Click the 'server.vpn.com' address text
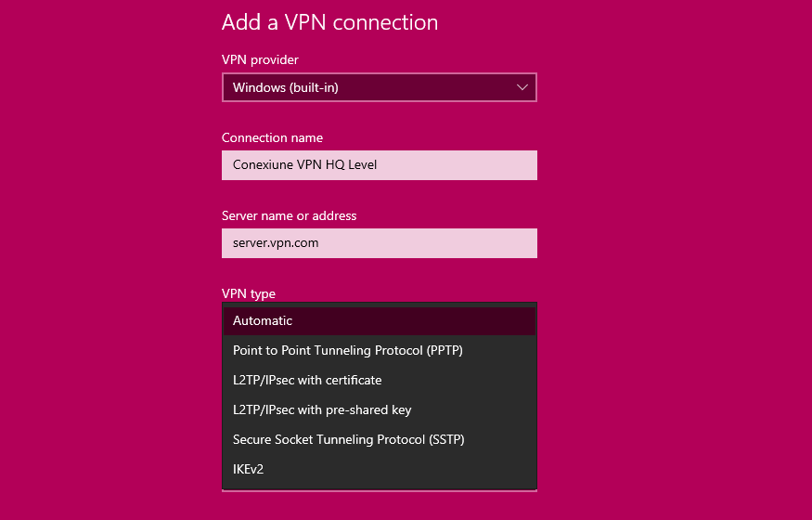This screenshot has height=520, width=812. coord(276,243)
